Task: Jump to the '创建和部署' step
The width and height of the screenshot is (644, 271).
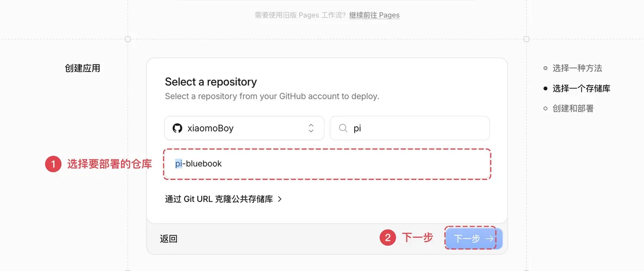Action: coord(573,108)
